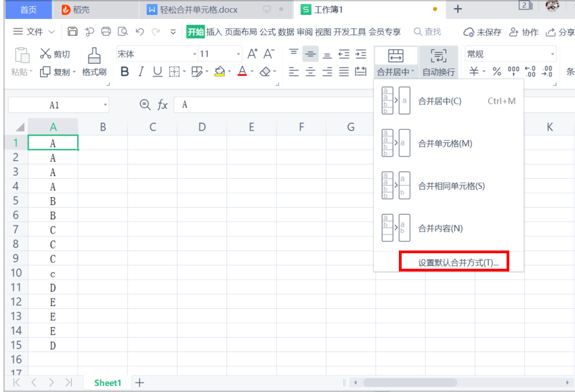The height and width of the screenshot is (392, 575).
Task: Toggle underline formatting
Action: [157, 72]
